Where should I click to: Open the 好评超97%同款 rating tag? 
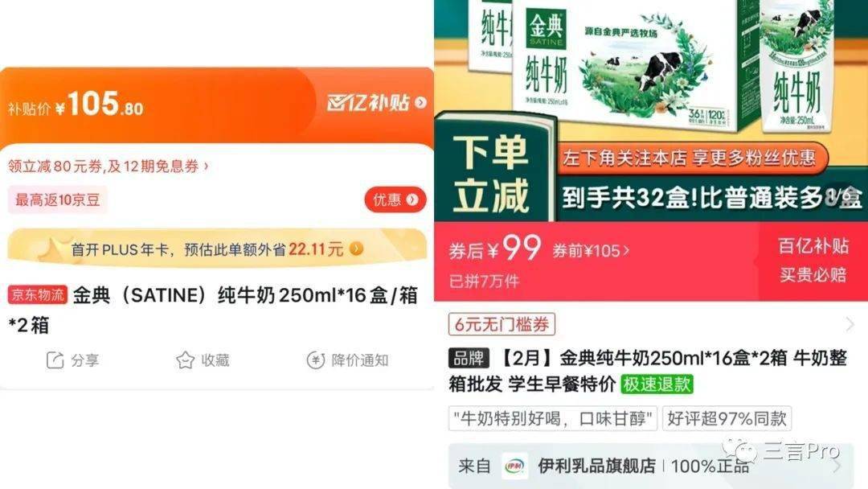click(x=727, y=419)
